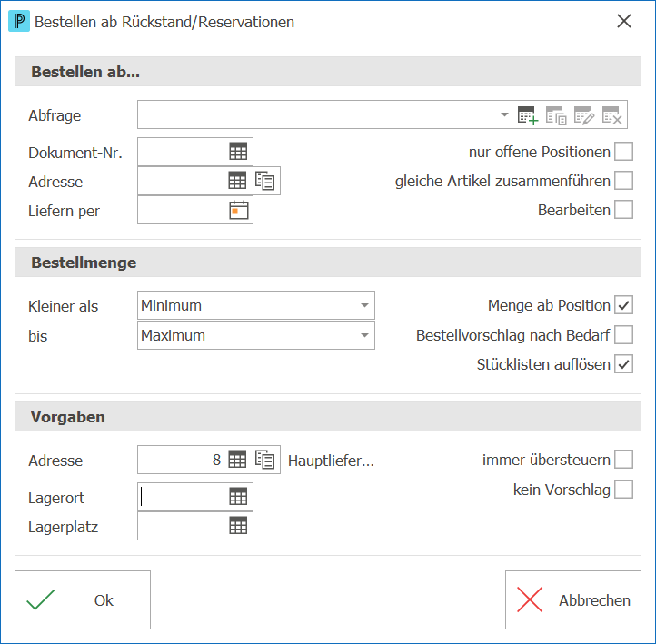Click the add new query icon
The width and height of the screenshot is (656, 644).
[x=528, y=115]
